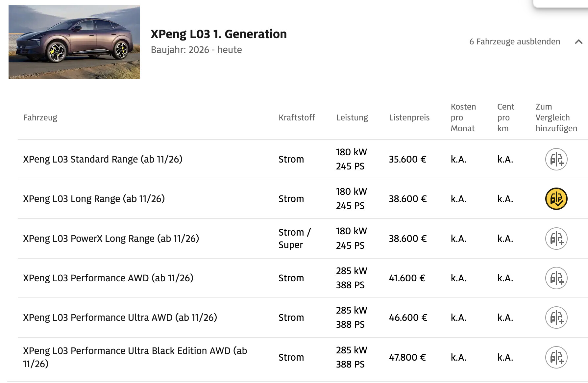Open Performance Ultra Black Edition AWD link

[x=135, y=357]
